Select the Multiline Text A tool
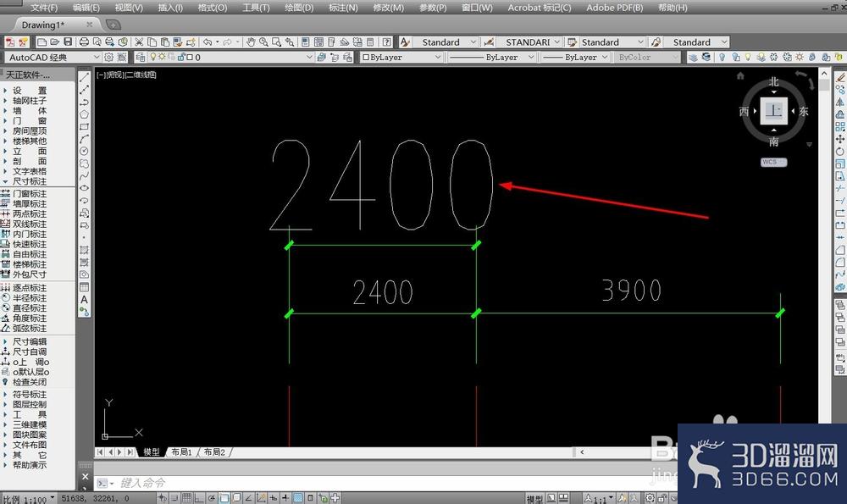 pyautogui.click(x=84, y=299)
